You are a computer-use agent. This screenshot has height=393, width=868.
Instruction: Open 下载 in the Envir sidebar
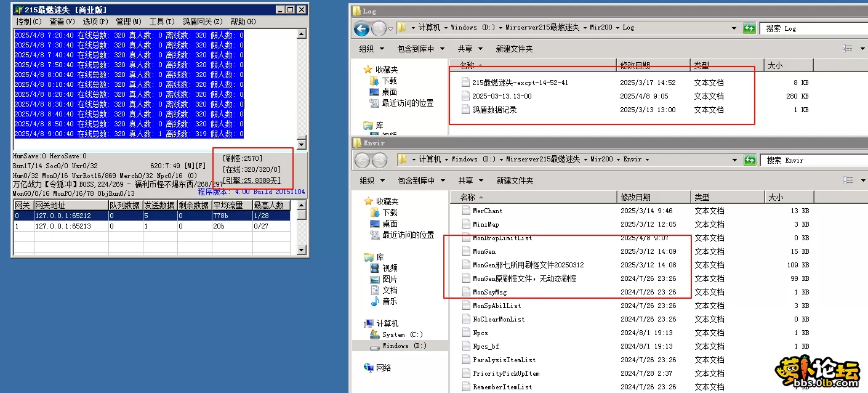pos(388,213)
